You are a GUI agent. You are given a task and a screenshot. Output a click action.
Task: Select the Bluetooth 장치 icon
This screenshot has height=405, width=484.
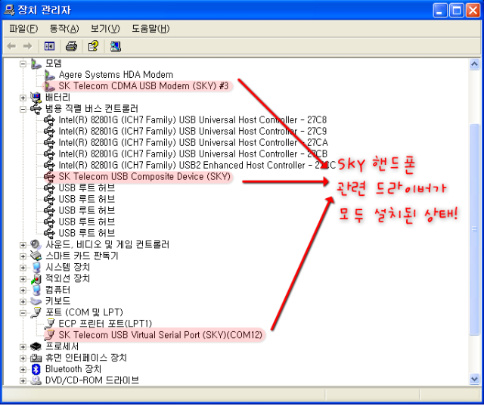coord(36,369)
